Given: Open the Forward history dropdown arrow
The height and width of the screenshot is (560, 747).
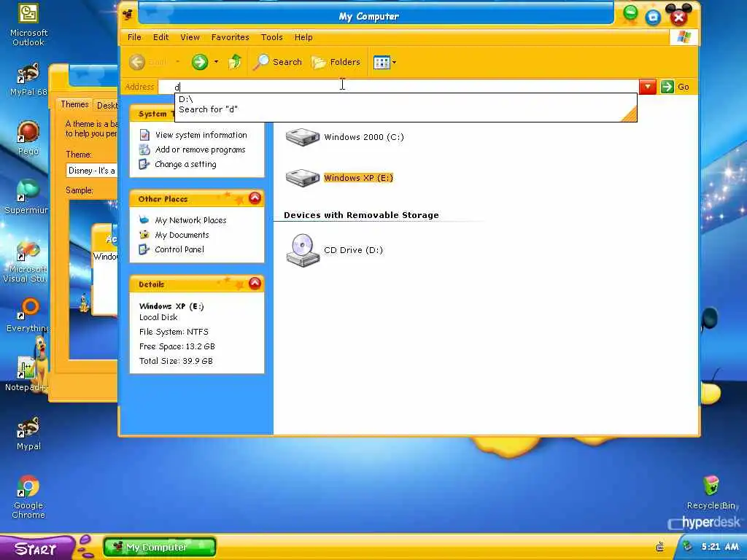Looking at the screenshot, I should point(216,62).
